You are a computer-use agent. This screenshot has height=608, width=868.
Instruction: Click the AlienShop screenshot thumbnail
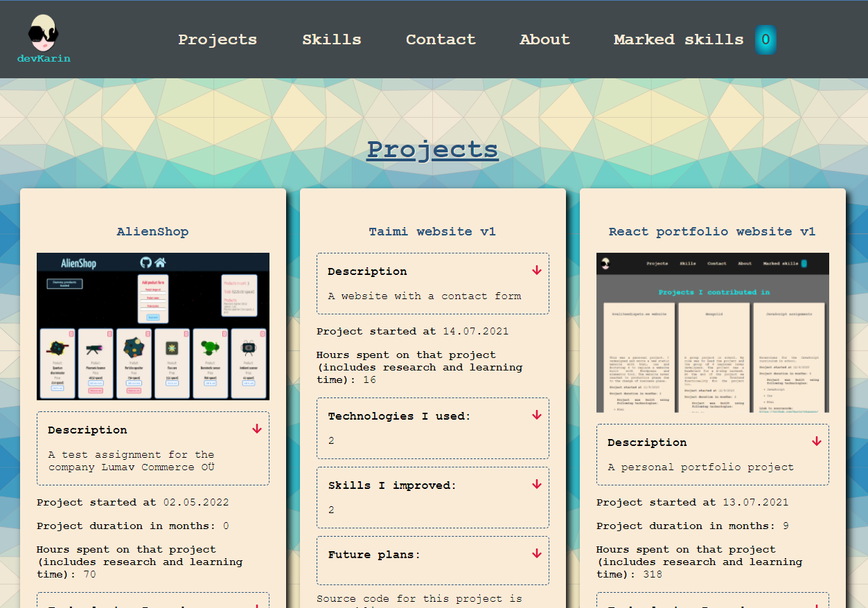[152, 325]
